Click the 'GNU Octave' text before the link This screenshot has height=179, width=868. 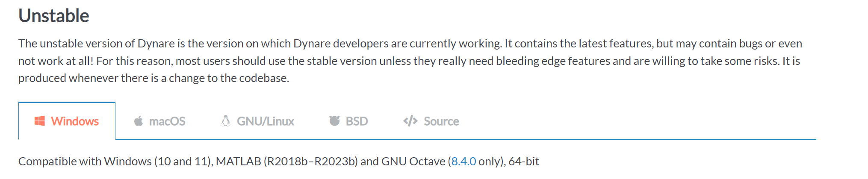pyautogui.click(x=413, y=161)
